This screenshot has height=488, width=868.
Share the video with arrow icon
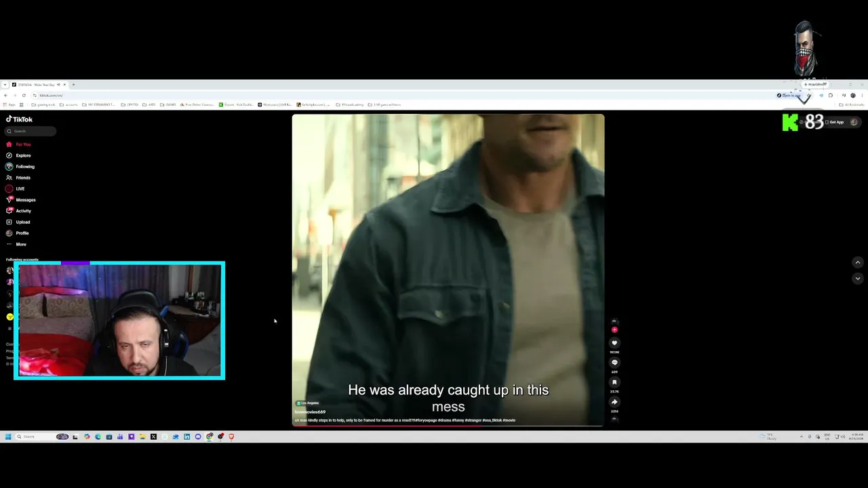[614, 402]
